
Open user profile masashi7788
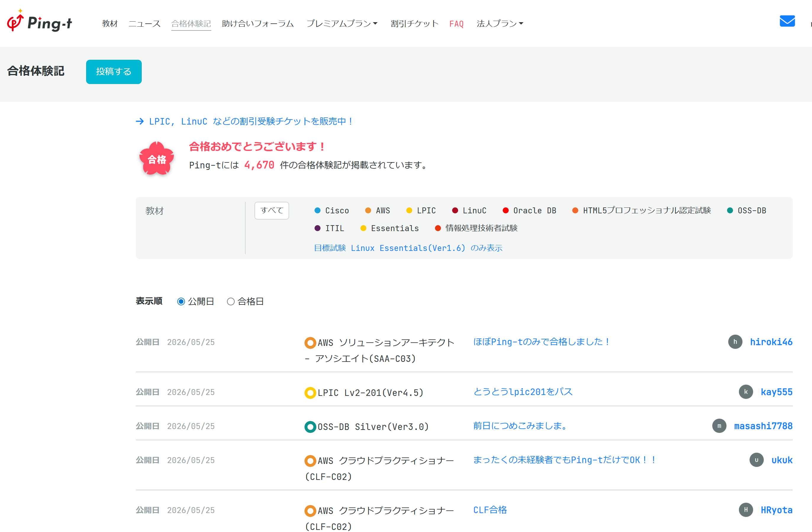tap(763, 426)
